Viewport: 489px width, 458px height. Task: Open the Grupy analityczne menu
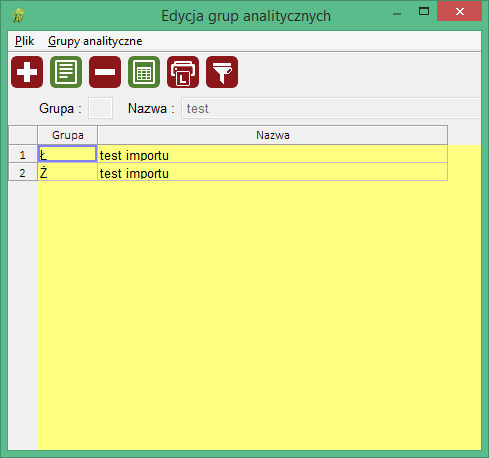tap(95, 41)
